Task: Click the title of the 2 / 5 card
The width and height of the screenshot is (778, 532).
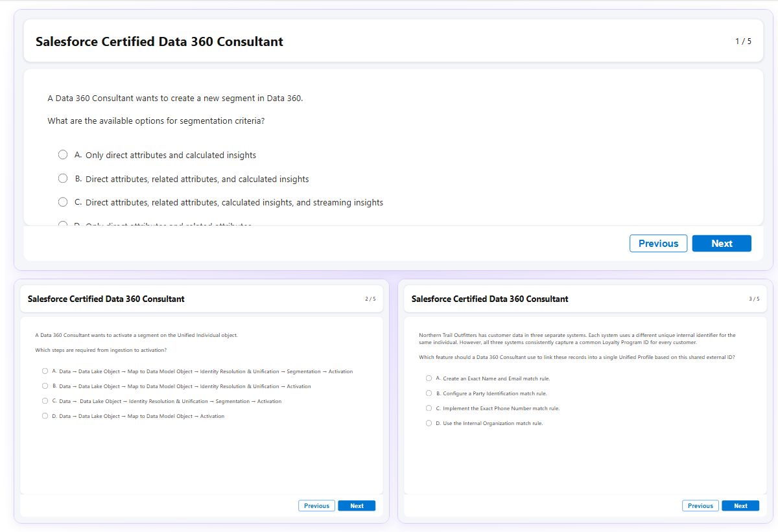Action: coord(106,299)
